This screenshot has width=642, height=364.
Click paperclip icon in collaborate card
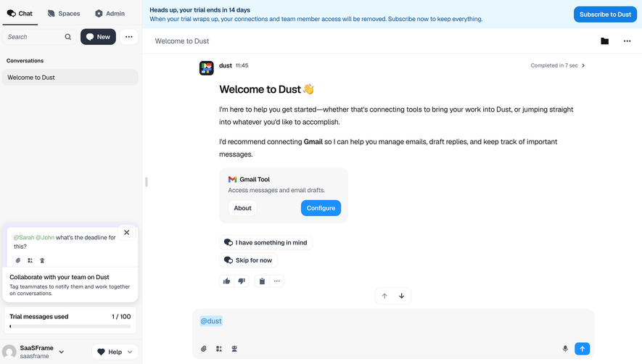pos(18,260)
